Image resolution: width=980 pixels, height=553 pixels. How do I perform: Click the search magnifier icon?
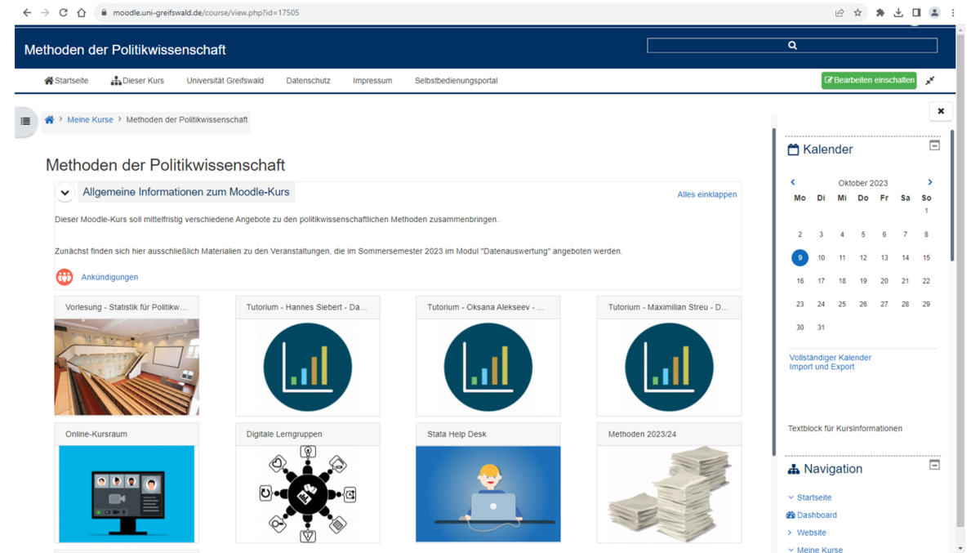(x=791, y=46)
